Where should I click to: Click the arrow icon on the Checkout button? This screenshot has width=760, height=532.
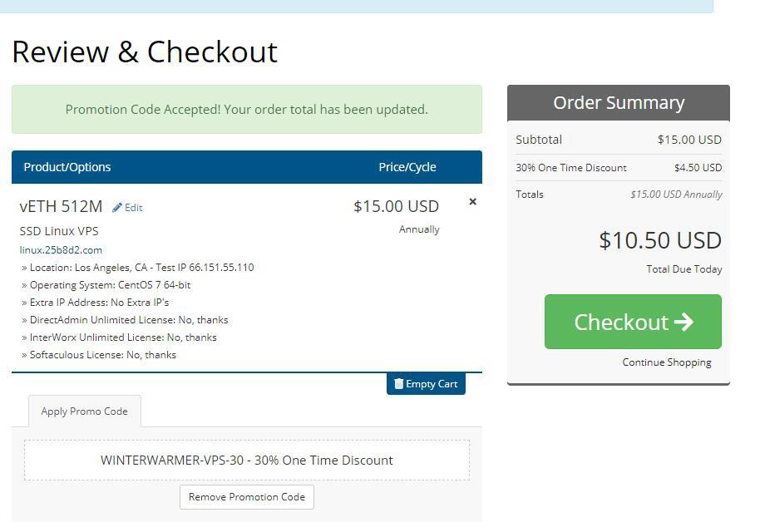pos(684,322)
